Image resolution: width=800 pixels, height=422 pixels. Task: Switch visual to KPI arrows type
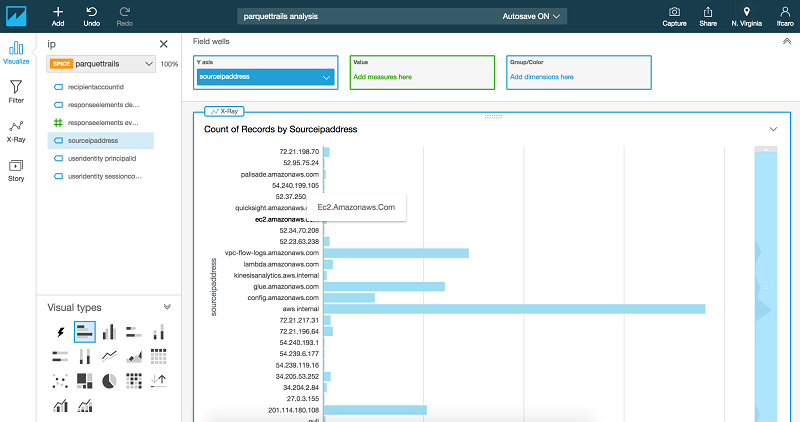(158, 381)
